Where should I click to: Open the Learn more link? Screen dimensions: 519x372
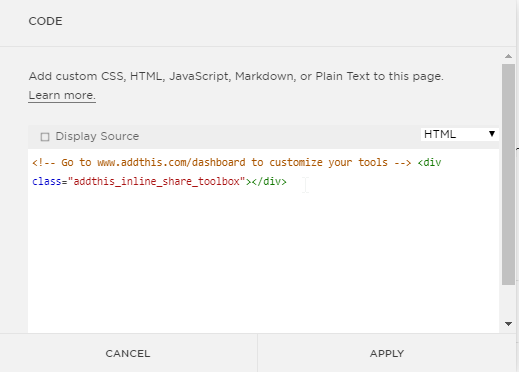(x=62, y=95)
